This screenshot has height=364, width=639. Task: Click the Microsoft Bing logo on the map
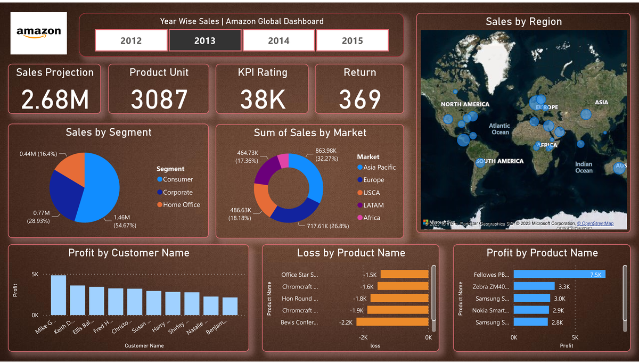coord(425,222)
